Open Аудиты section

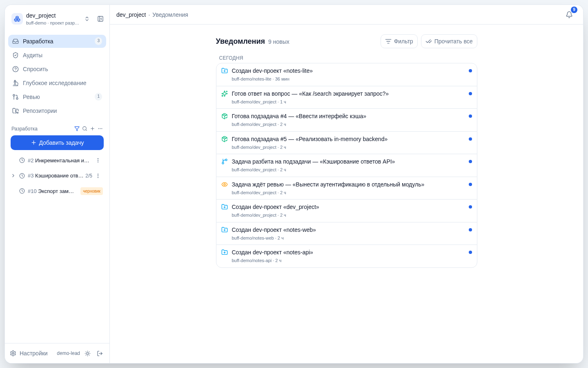[57, 55]
